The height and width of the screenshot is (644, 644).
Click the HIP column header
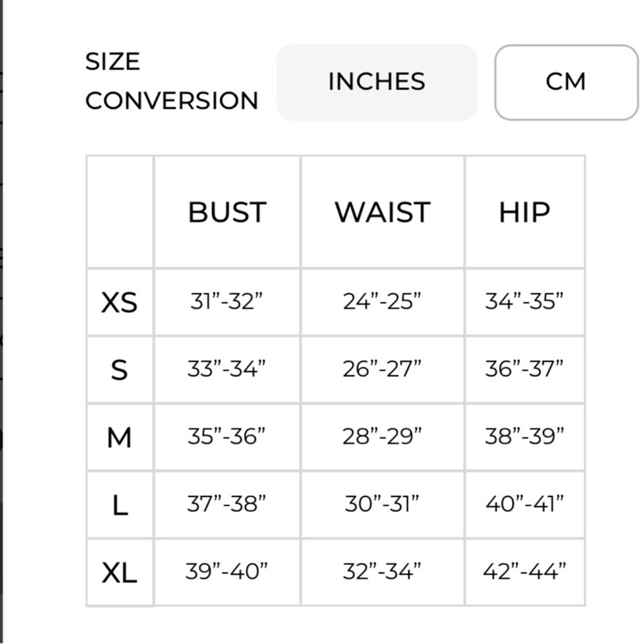(524, 213)
